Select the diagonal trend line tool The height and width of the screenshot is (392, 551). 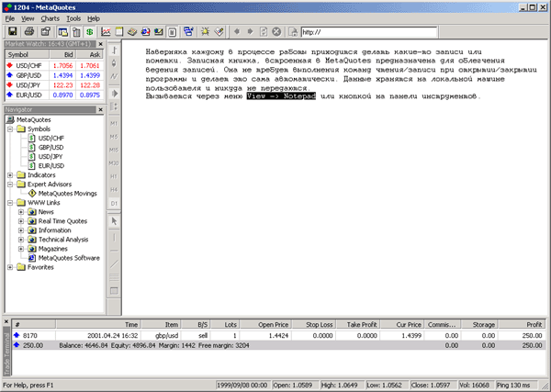114,264
